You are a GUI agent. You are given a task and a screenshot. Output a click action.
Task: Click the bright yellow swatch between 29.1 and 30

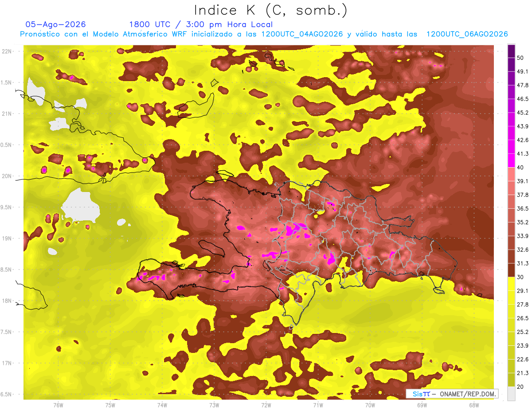(511, 284)
